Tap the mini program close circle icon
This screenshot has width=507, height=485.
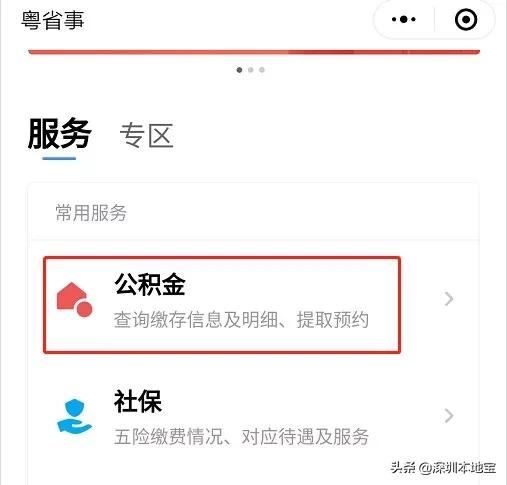point(466,19)
